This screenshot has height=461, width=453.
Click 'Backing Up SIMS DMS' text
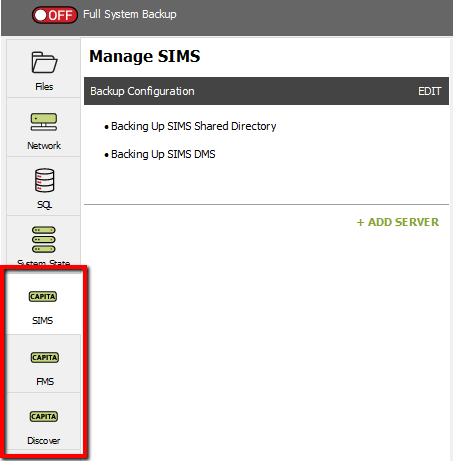[x=163, y=154]
